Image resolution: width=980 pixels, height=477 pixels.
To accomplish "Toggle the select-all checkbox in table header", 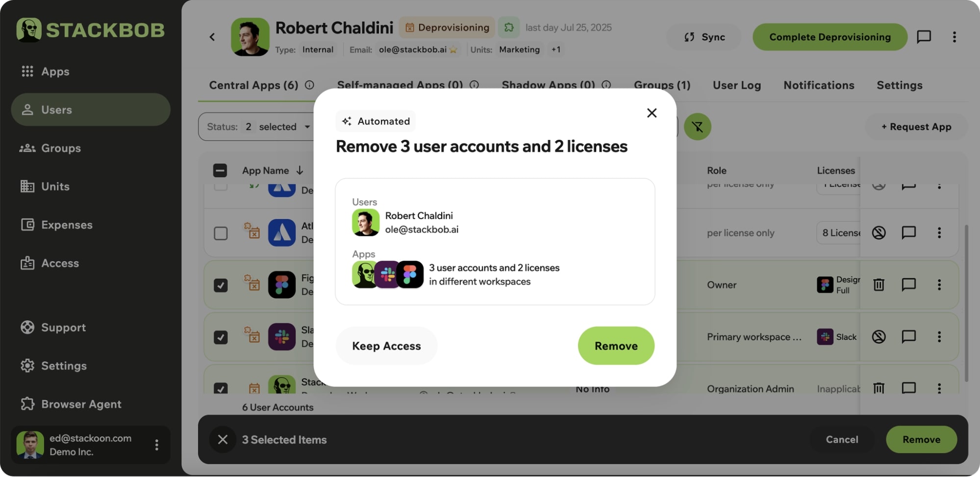I will tap(220, 170).
